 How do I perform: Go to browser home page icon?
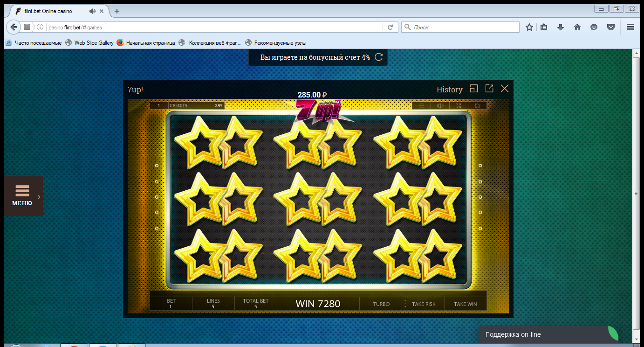[577, 27]
